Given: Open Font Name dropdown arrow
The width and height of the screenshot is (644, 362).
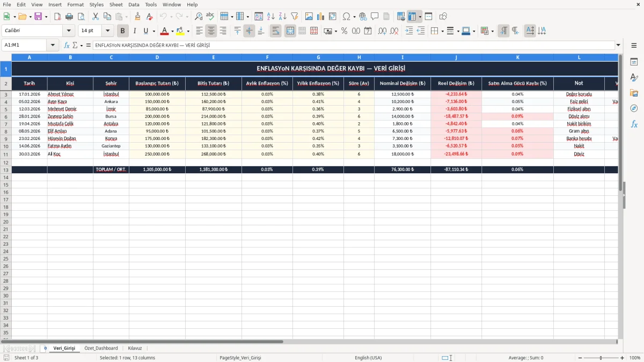Looking at the screenshot, I should click(69, 31).
